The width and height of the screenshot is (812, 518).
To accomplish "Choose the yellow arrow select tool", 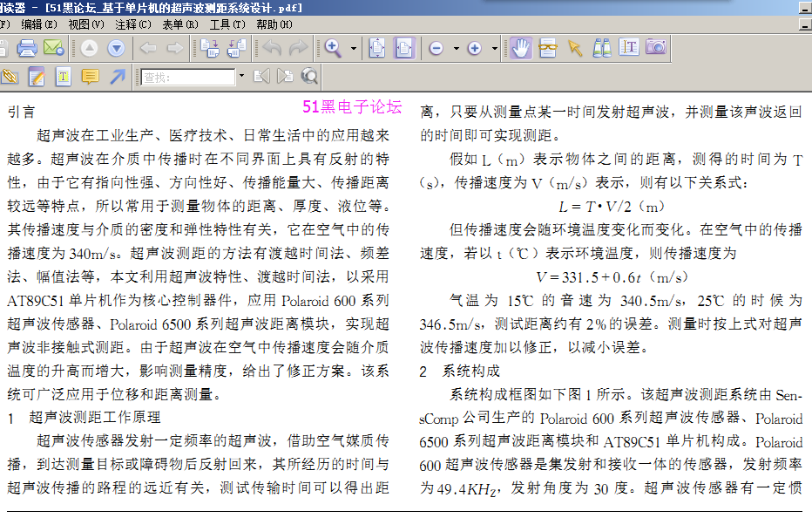I will 575,48.
